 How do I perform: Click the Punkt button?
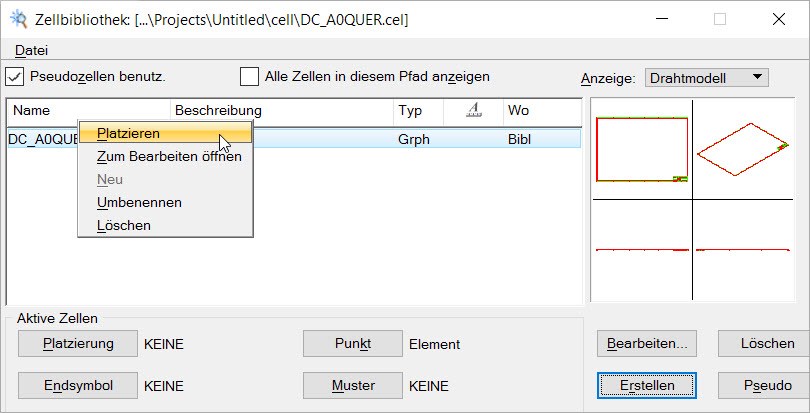(353, 344)
